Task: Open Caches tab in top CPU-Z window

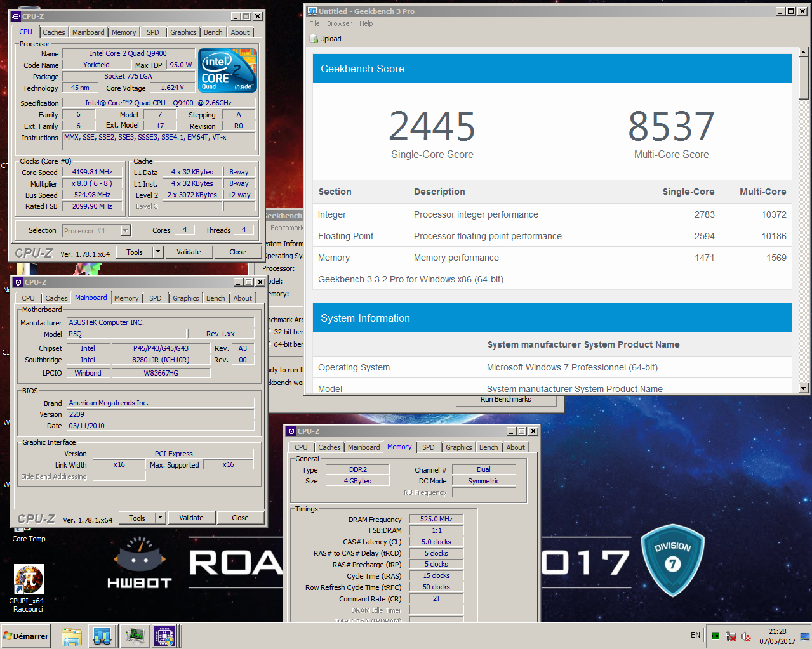Action: click(x=54, y=32)
